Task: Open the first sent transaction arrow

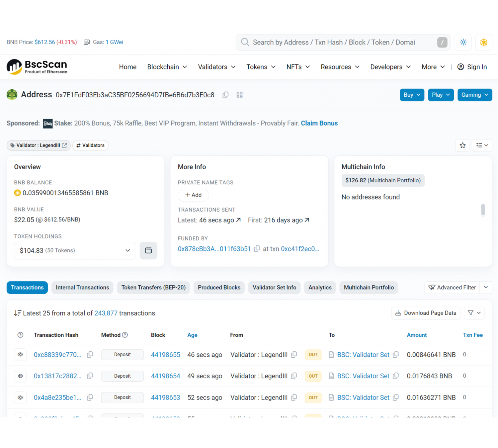Action: point(307,220)
